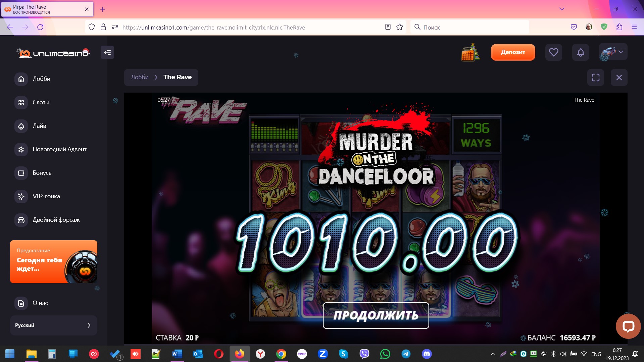Expand the Русский language selector
This screenshot has height=362, width=644.
click(54, 325)
